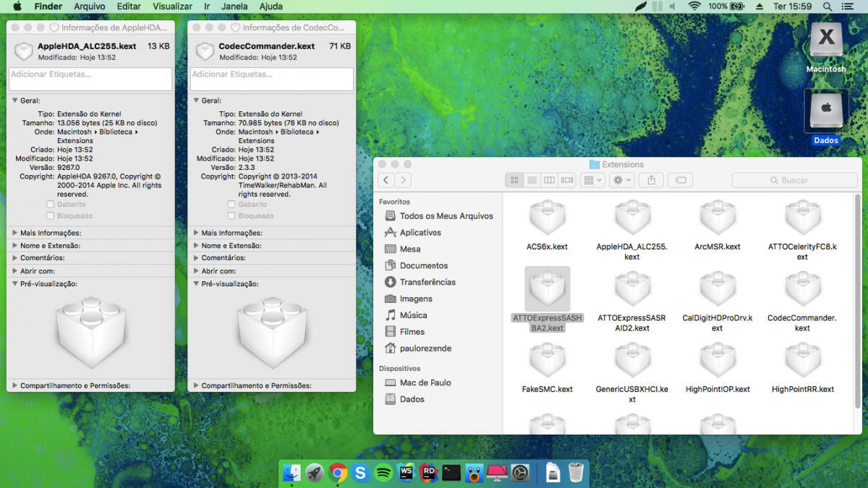The image size is (868, 488).
Task: Switch Finder to icon view
Action: pyautogui.click(x=514, y=180)
